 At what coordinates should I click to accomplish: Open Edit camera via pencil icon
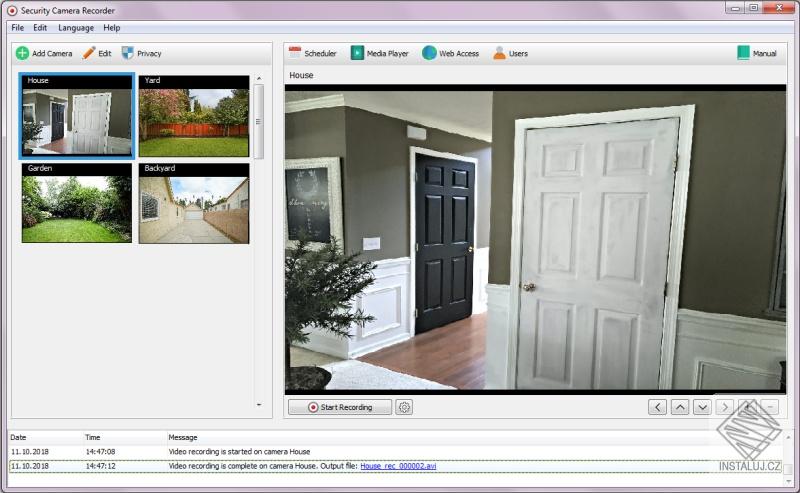point(97,53)
